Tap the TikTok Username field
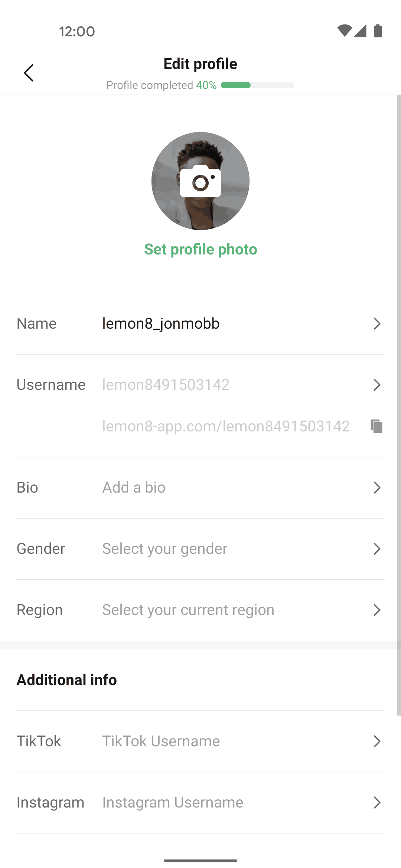This screenshot has height=868, width=401. (161, 741)
